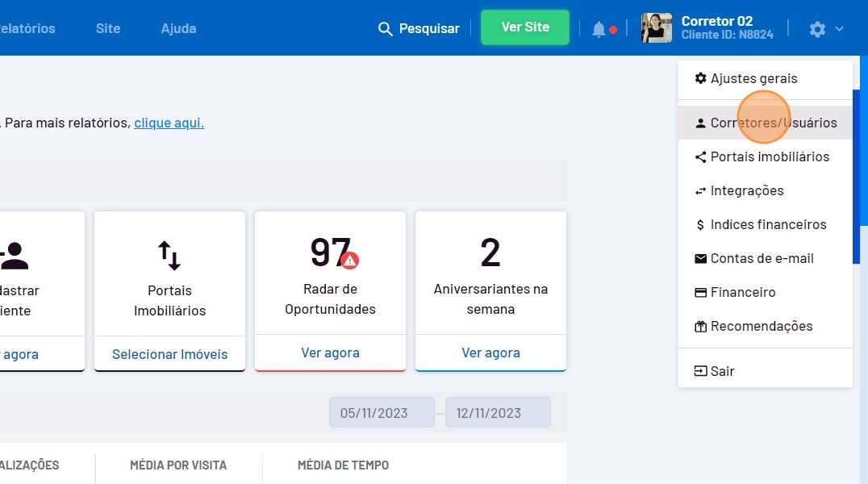Click the Portais imobiliários share icon
The width and height of the screenshot is (868, 484).
point(700,157)
